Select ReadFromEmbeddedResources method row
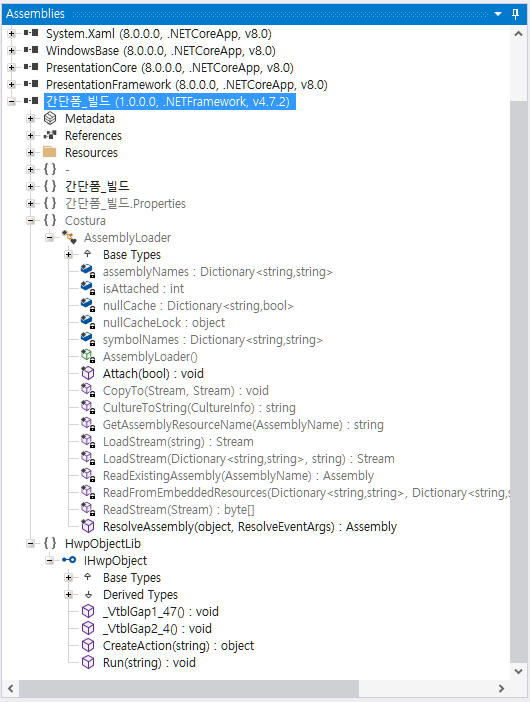 tap(306, 493)
